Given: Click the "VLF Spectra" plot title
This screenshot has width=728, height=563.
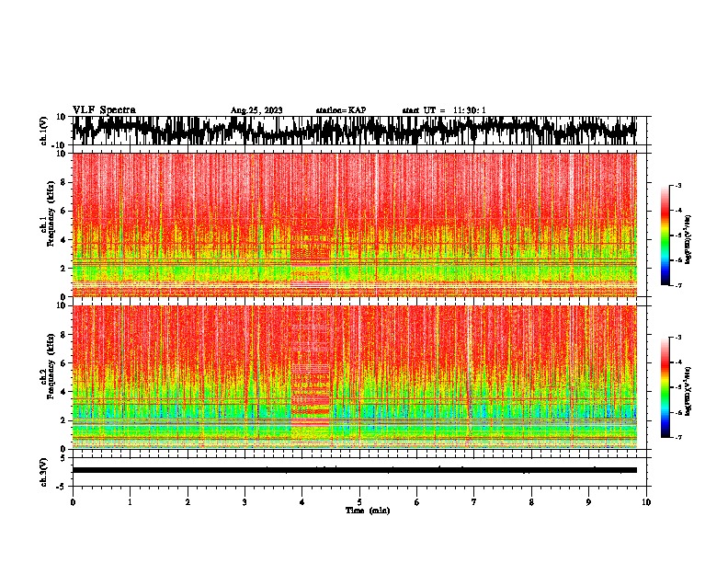Looking at the screenshot, I should 104,109.
